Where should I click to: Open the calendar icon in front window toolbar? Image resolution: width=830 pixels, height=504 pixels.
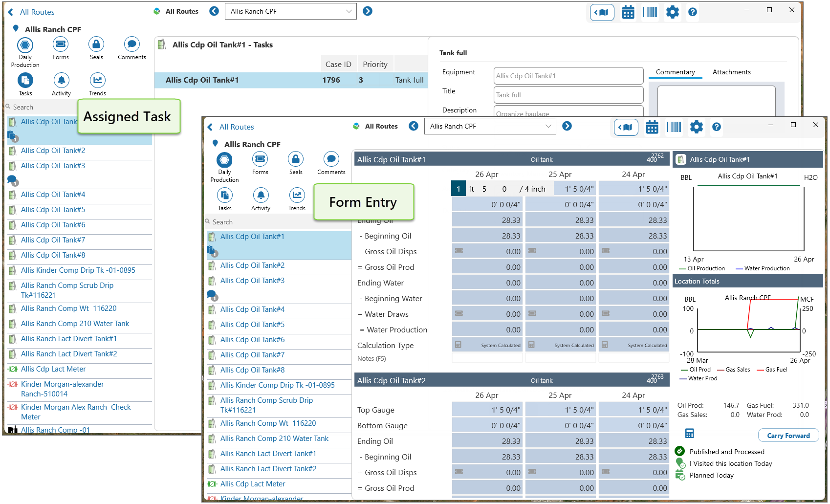(652, 128)
